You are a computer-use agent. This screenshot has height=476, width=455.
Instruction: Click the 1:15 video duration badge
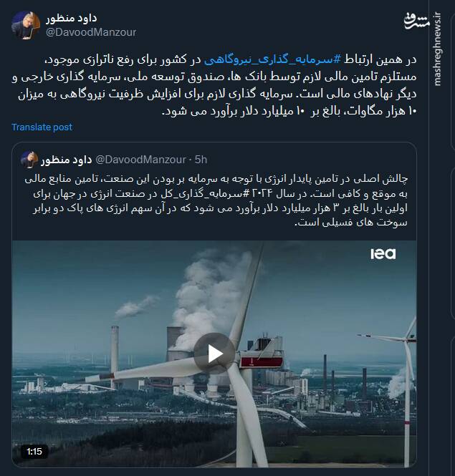tap(34, 452)
